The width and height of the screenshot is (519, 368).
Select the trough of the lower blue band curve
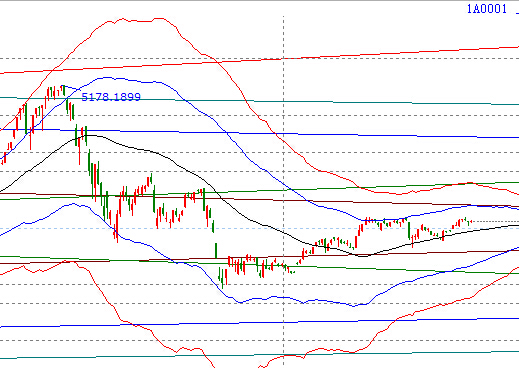[354, 305]
